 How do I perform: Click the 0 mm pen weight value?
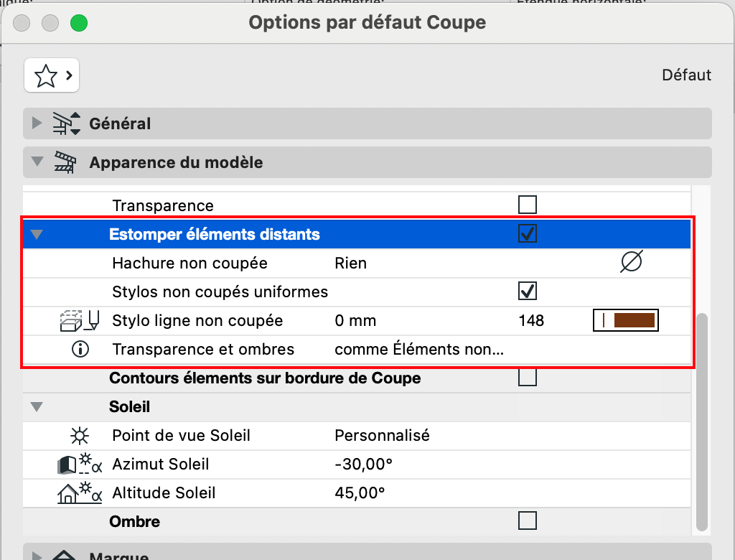coord(355,321)
